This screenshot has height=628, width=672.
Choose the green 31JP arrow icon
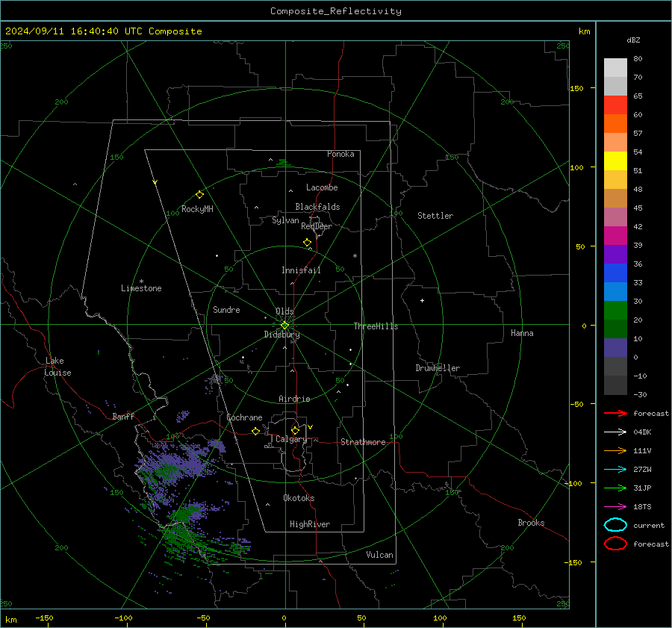(615, 488)
